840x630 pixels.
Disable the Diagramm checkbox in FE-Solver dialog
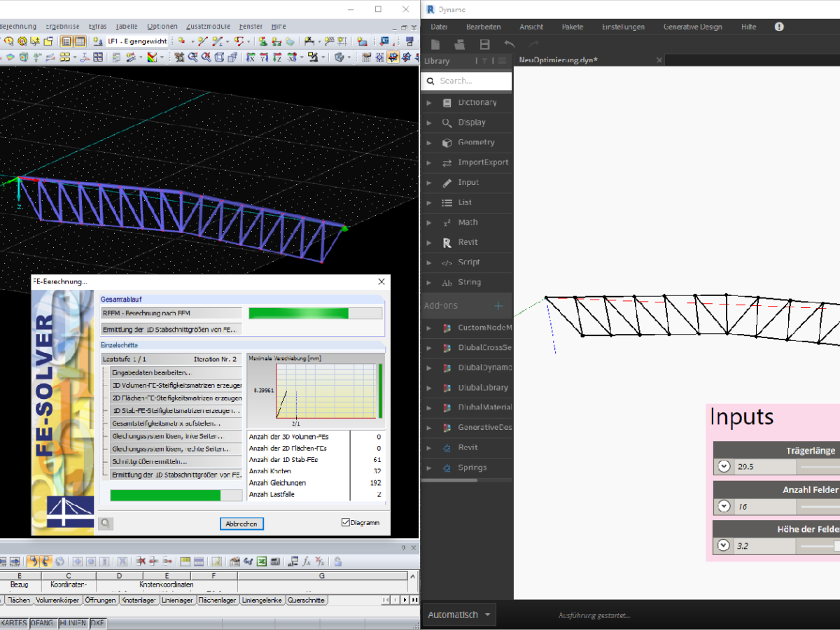[x=345, y=522]
